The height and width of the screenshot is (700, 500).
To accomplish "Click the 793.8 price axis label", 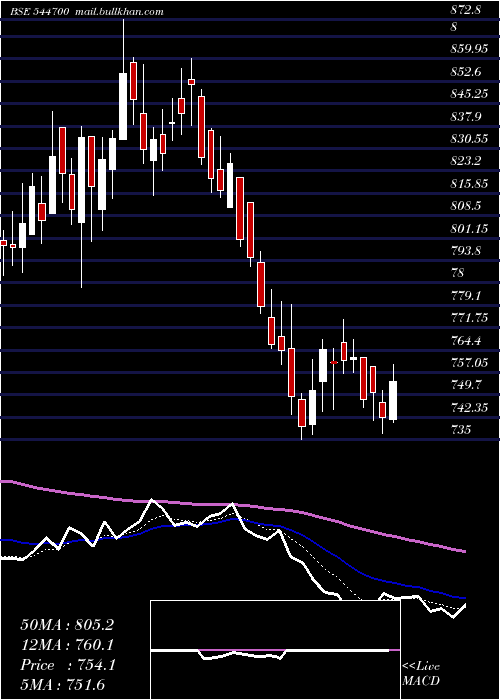I will [466, 251].
